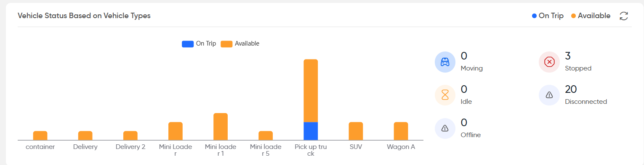Click the container bar in chart
This screenshot has width=644, height=165.
[40, 135]
